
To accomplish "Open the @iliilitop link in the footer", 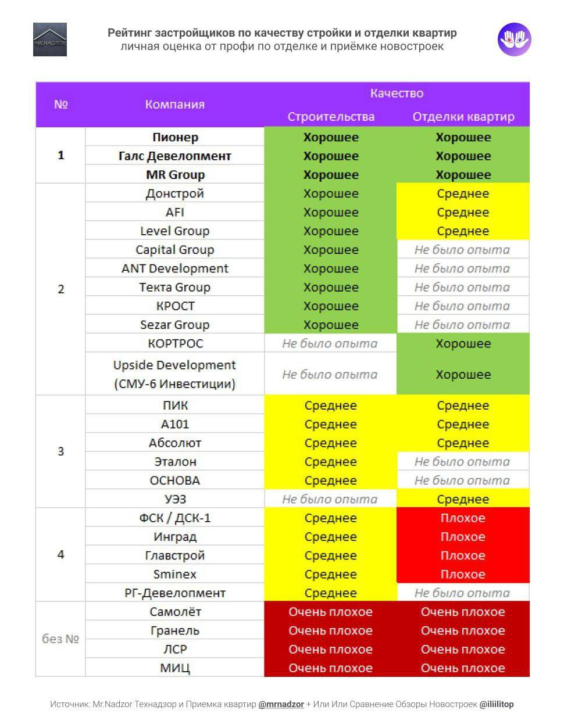I will 497,704.
